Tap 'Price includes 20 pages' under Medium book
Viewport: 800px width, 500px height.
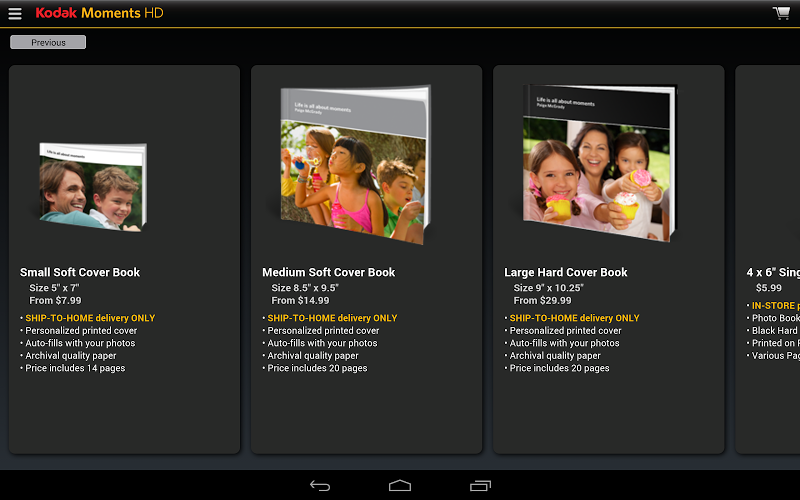coord(317,368)
